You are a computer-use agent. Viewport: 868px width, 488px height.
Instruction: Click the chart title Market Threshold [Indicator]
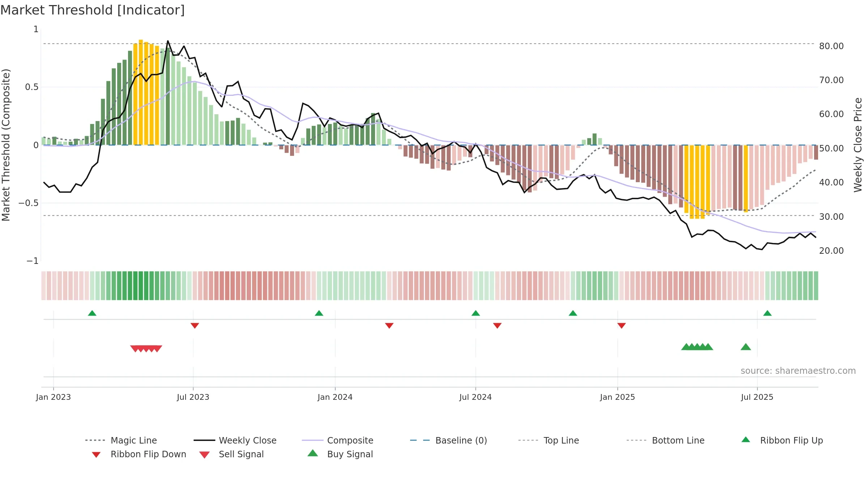[93, 10]
